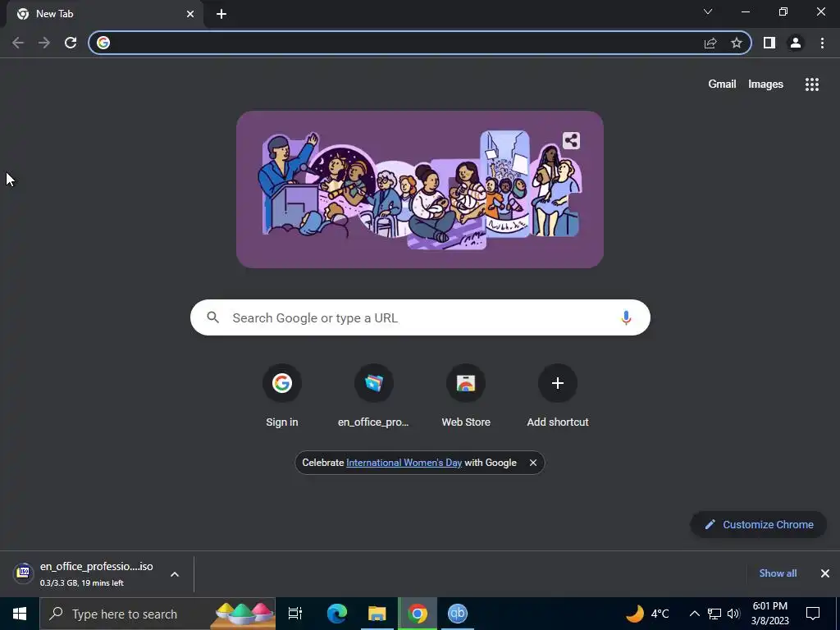Click the back navigation arrow

18,43
